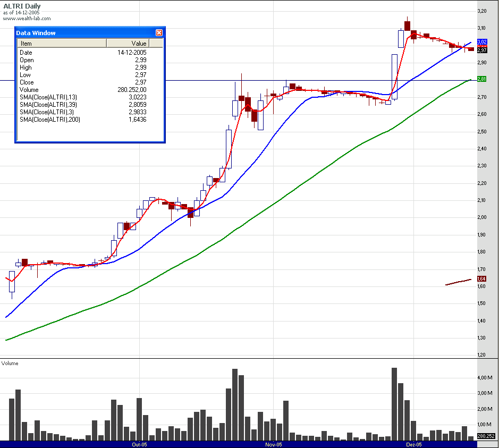Select the High row in Data Window
The height and width of the screenshot is (448, 499).
83,67
